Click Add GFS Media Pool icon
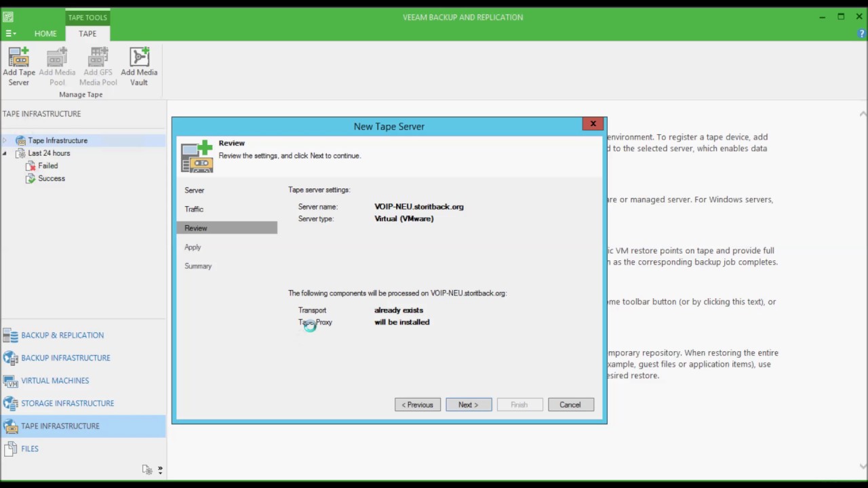 pos(98,57)
